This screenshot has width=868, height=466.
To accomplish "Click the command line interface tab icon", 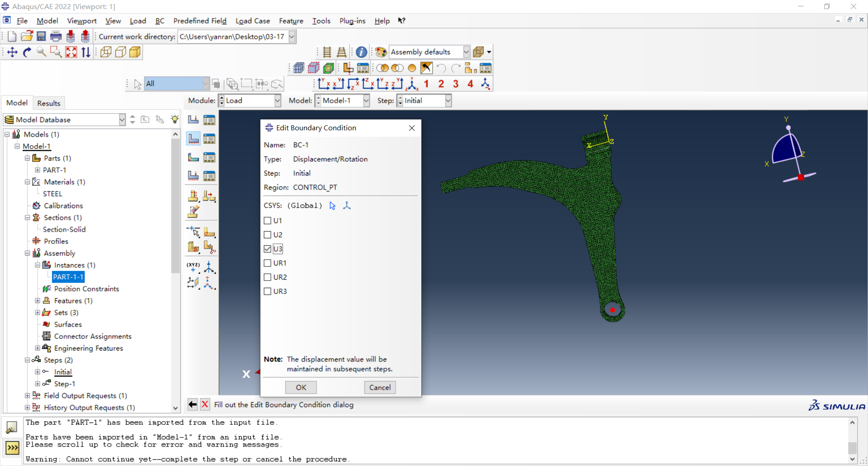I will pos(12,448).
